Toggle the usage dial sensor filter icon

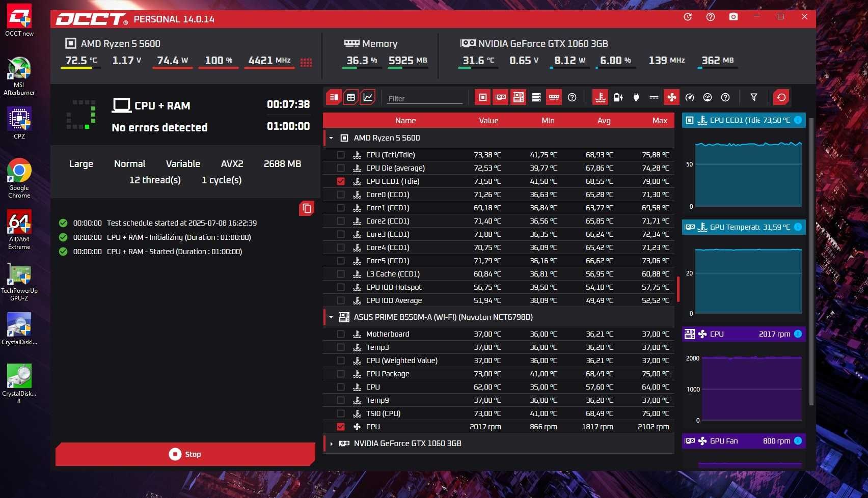pos(708,97)
